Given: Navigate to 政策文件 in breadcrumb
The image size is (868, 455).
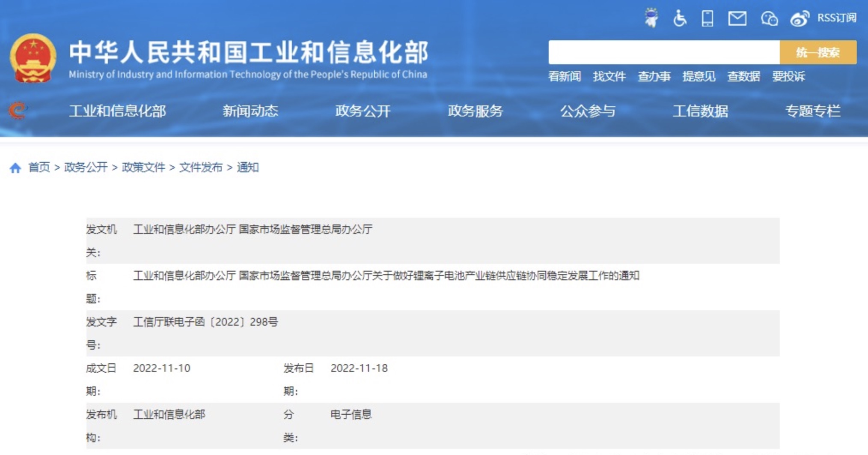Looking at the screenshot, I should click(143, 167).
